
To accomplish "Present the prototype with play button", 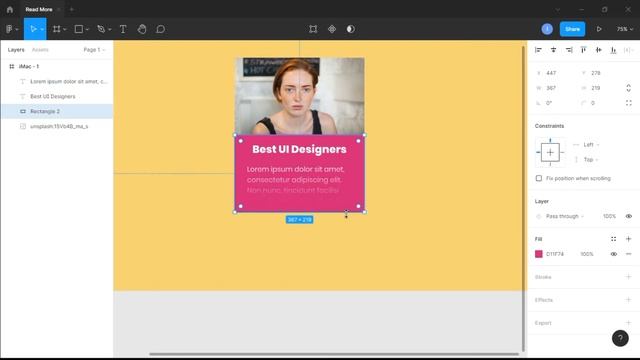I will (599, 29).
